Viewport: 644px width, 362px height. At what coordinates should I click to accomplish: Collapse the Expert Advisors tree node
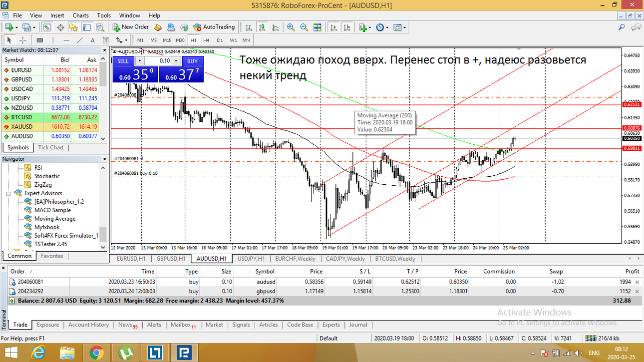[8, 193]
